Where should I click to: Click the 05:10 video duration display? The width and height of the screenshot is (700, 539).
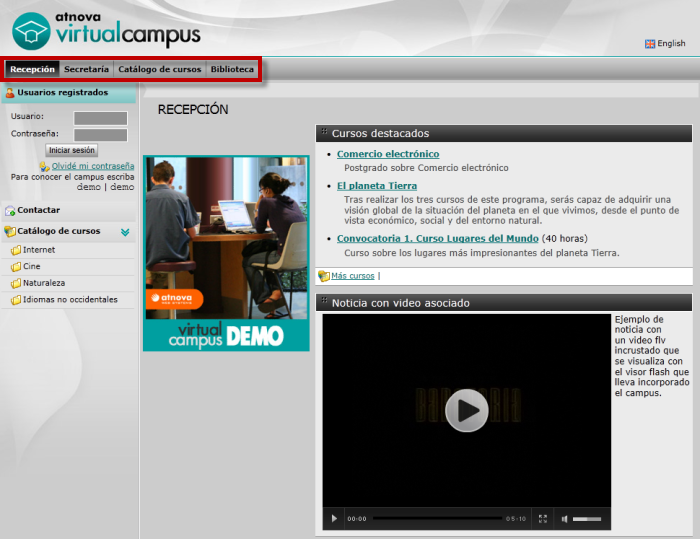tap(516, 519)
